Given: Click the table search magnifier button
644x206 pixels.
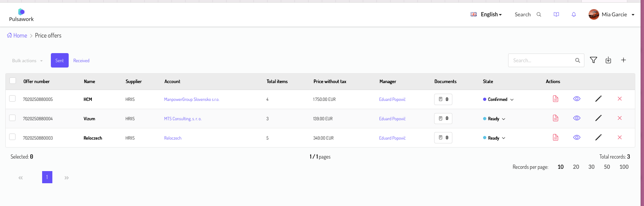Looking at the screenshot, I should coord(577,60).
